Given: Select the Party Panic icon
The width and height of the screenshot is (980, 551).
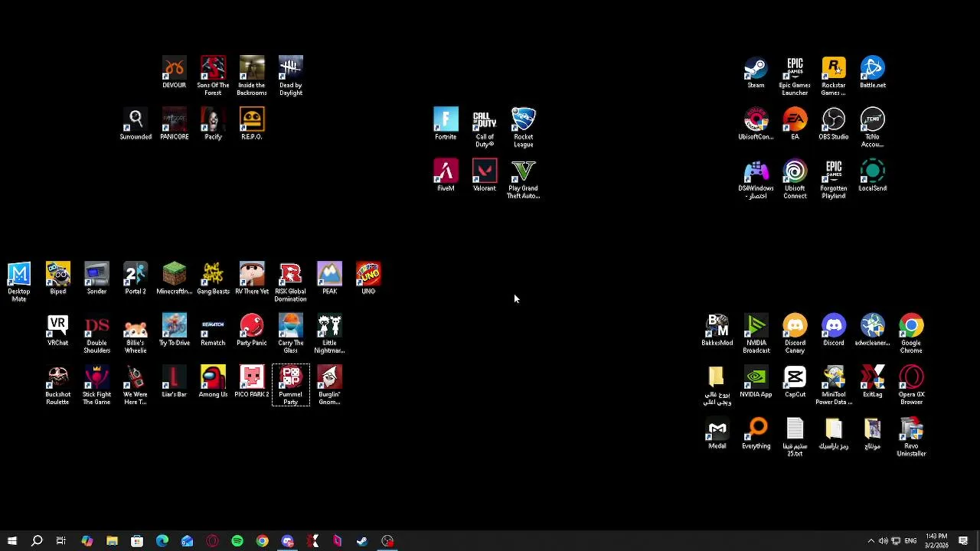Looking at the screenshot, I should 252,330.
